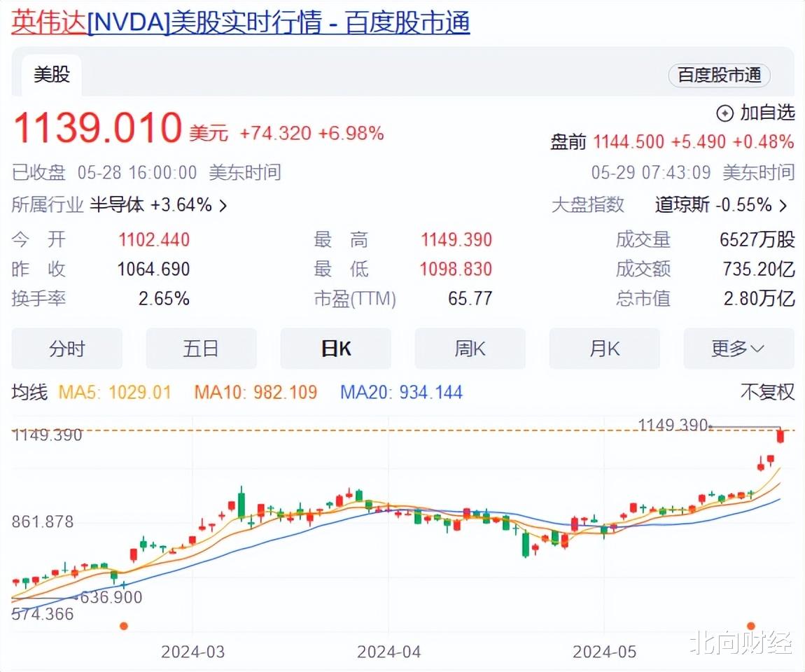Click the 百度股市通 badge button
This screenshot has height=672, width=805.
(x=720, y=75)
